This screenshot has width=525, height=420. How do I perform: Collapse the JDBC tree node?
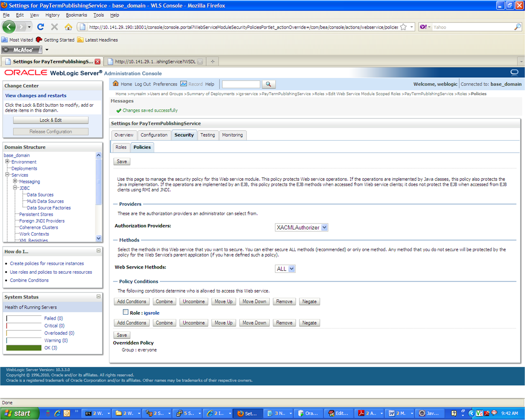(x=15, y=188)
